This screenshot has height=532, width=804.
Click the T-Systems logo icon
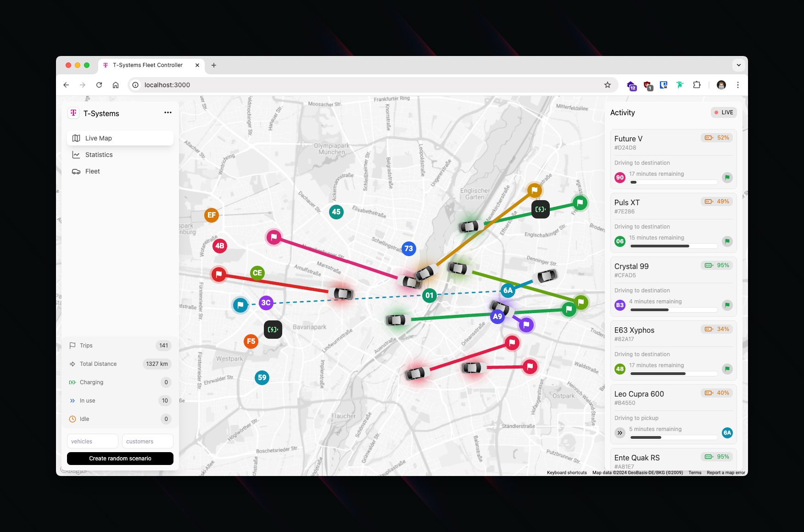point(73,113)
